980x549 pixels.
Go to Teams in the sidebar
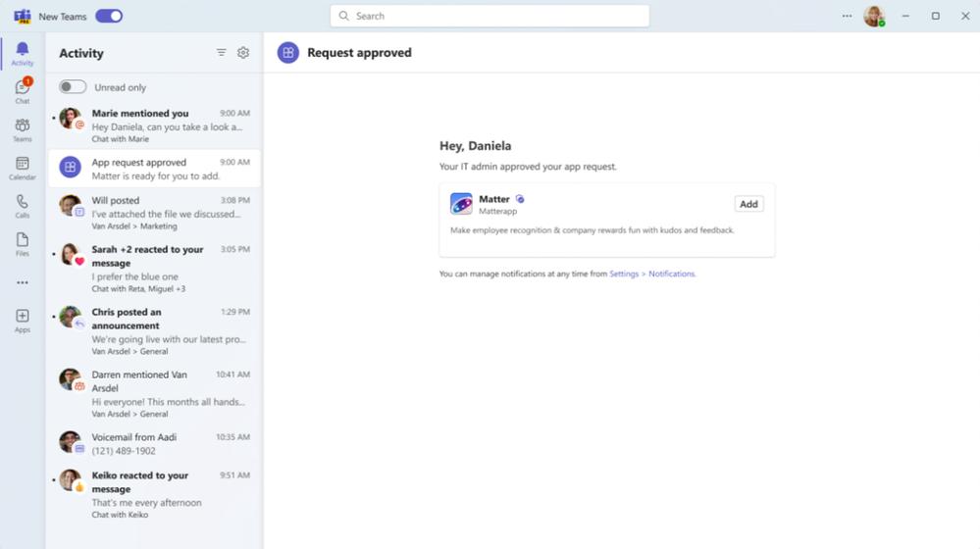coord(22,130)
